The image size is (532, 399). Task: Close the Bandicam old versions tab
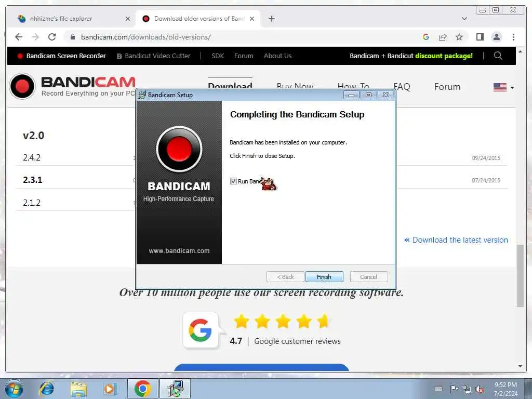point(252,19)
